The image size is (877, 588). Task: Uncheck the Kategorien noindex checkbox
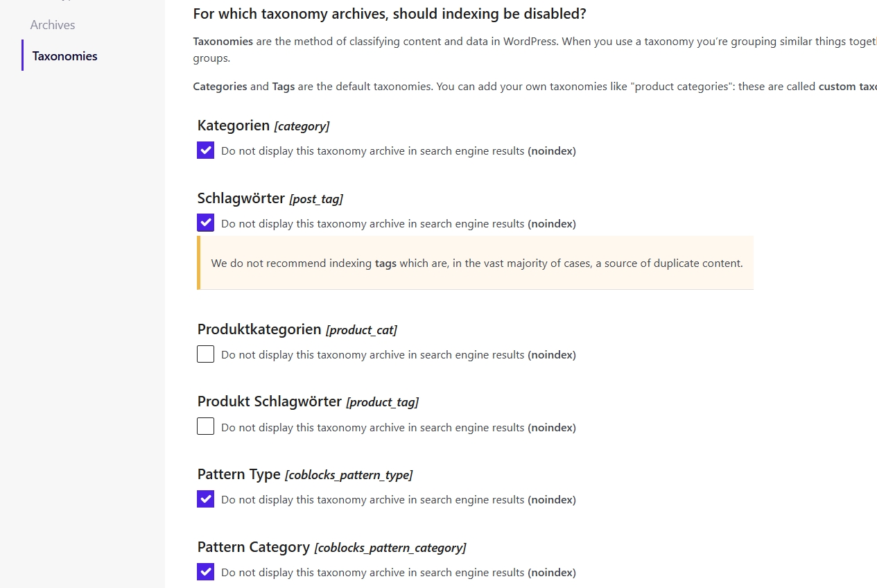point(206,150)
